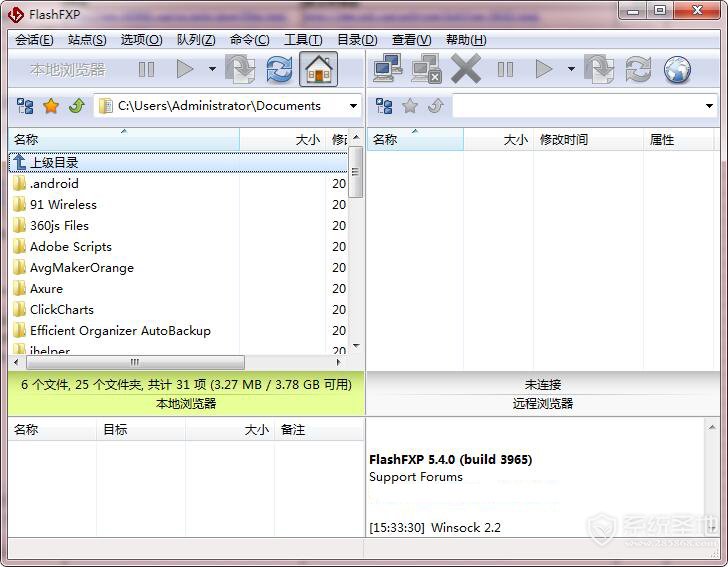728x567 pixels.
Task: Click the remote Connect computers icon
Action: (388, 69)
